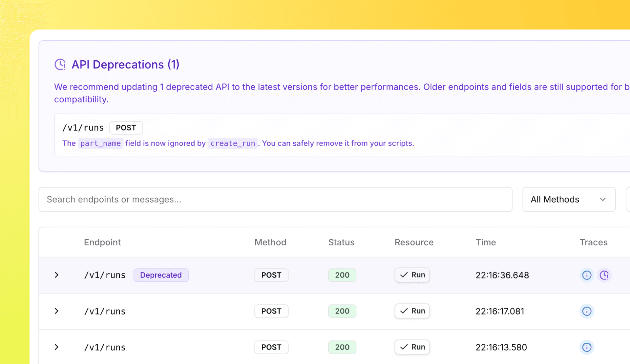The image size is (630, 364).
Task: Click the clock icon beside API Deprecations heading
Action: tap(60, 64)
